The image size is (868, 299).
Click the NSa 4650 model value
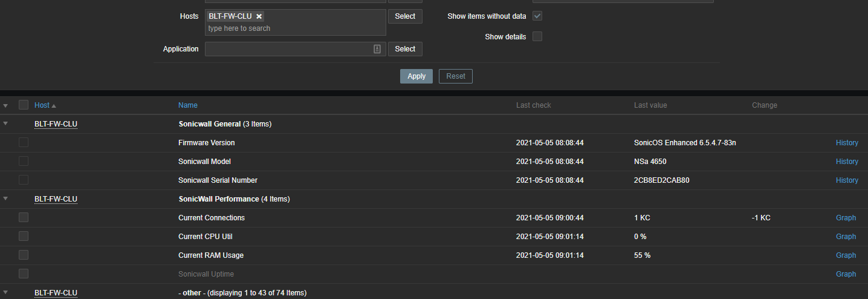(x=650, y=162)
